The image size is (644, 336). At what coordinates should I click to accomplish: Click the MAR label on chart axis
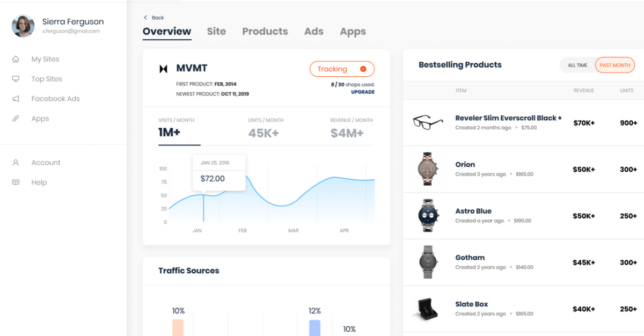click(x=293, y=230)
